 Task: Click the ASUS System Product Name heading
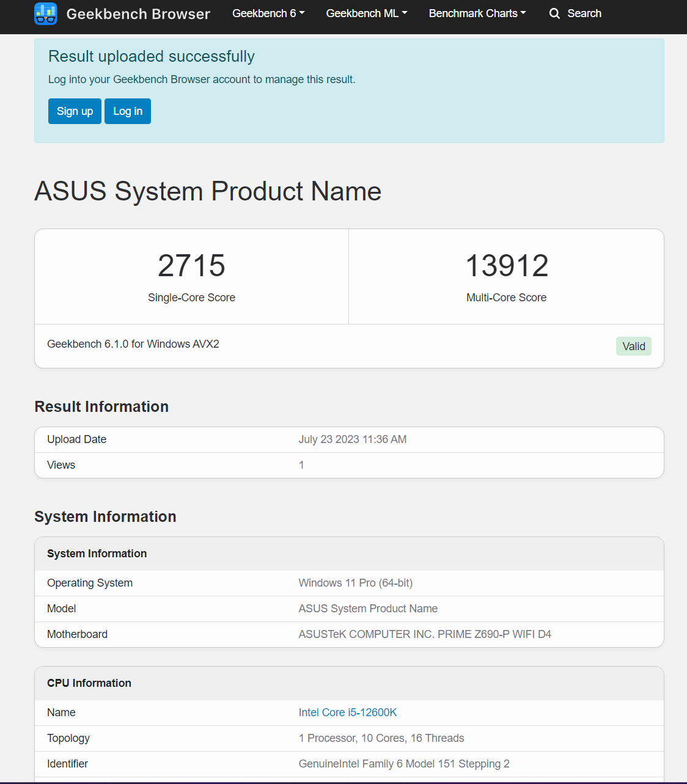(x=208, y=191)
